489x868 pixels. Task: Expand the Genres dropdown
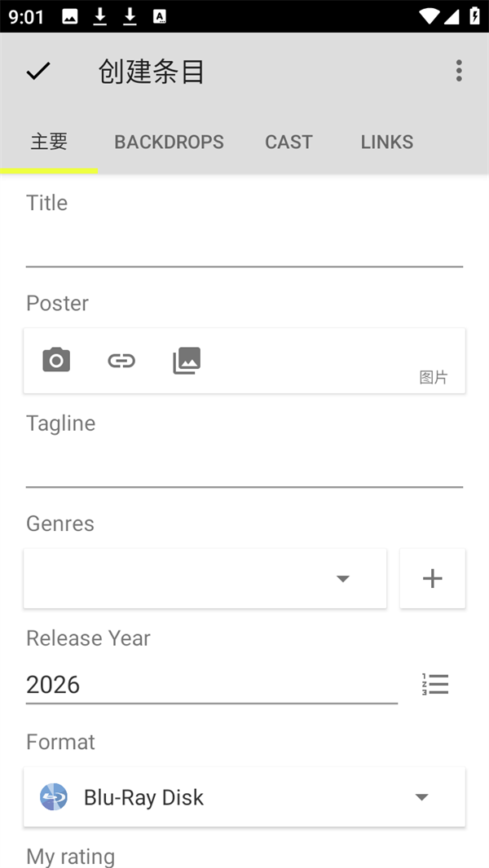343,579
